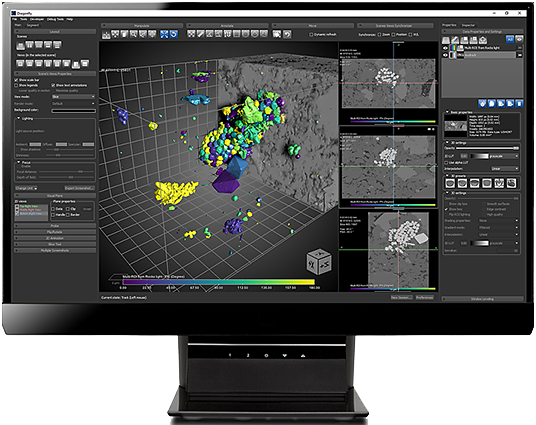Image resolution: width=536 pixels, height=425 pixels.
Task: Click the eye icon beside the All button
Action: [x=519, y=40]
